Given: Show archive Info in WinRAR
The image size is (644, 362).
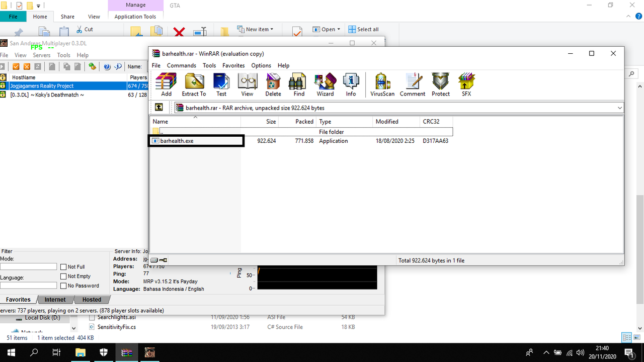Looking at the screenshot, I should pyautogui.click(x=351, y=84).
